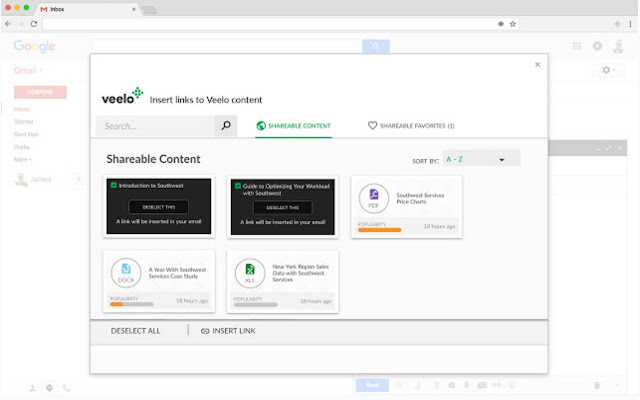Select A Year With Southwest Services Case Study
The image size is (640, 400).
point(159,281)
